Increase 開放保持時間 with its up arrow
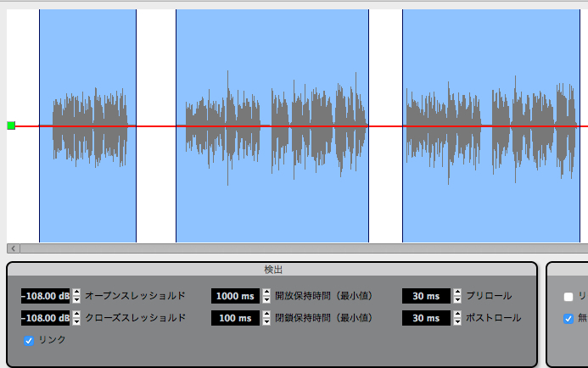 pyautogui.click(x=266, y=293)
